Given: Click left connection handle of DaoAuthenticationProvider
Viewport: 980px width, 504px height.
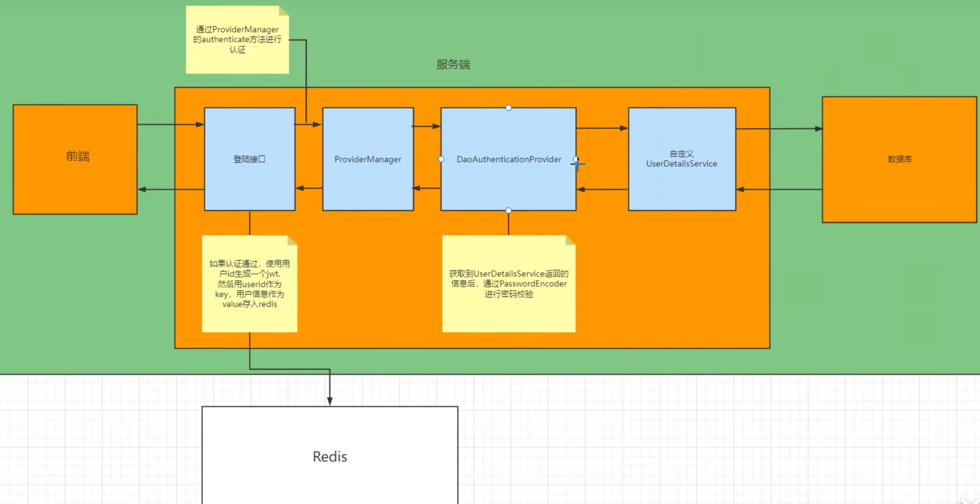Looking at the screenshot, I should coord(441,159).
